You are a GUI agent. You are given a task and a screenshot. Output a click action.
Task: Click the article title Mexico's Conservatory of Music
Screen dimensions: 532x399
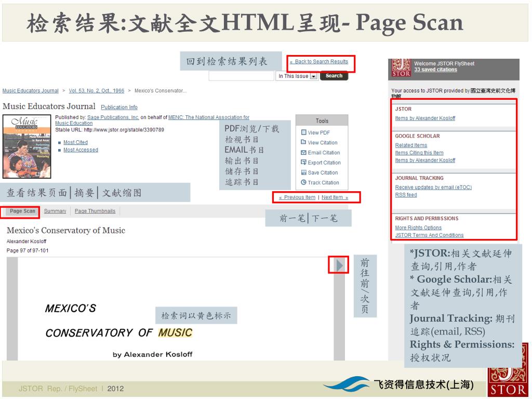(x=66, y=230)
